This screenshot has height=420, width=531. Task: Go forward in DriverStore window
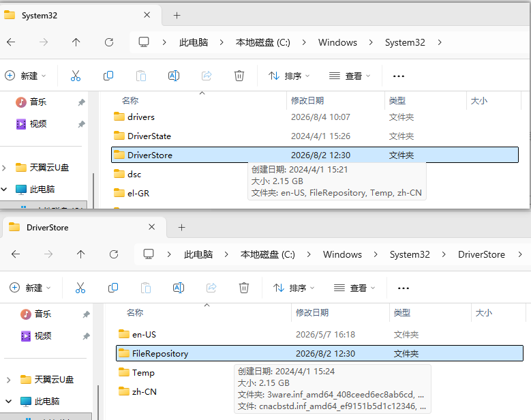point(48,254)
